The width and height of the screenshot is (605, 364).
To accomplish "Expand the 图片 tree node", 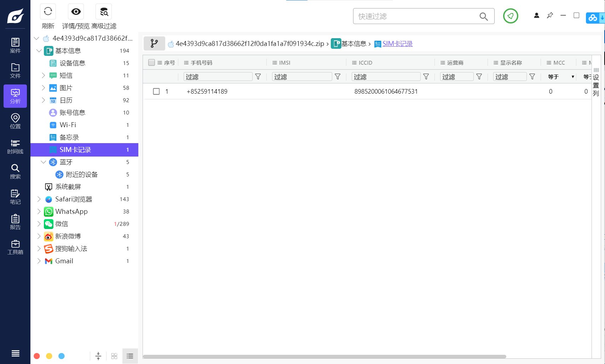I will click(x=43, y=88).
